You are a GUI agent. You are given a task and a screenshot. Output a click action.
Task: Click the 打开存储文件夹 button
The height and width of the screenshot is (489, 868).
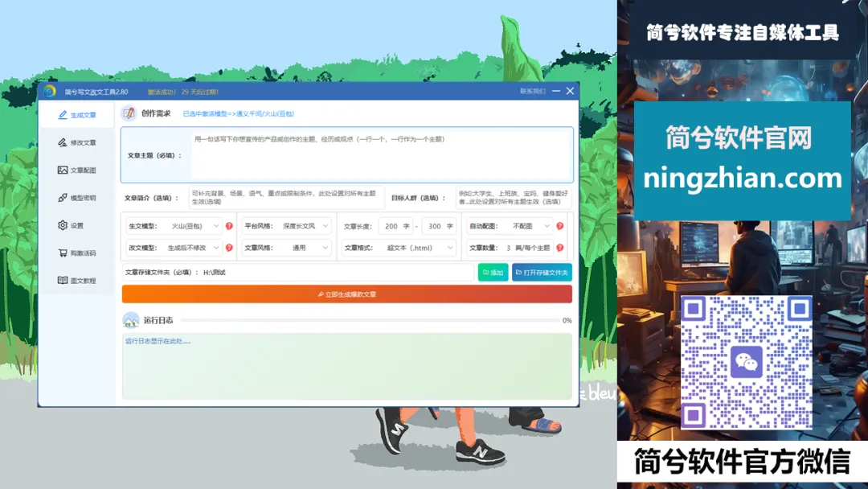pyautogui.click(x=542, y=272)
